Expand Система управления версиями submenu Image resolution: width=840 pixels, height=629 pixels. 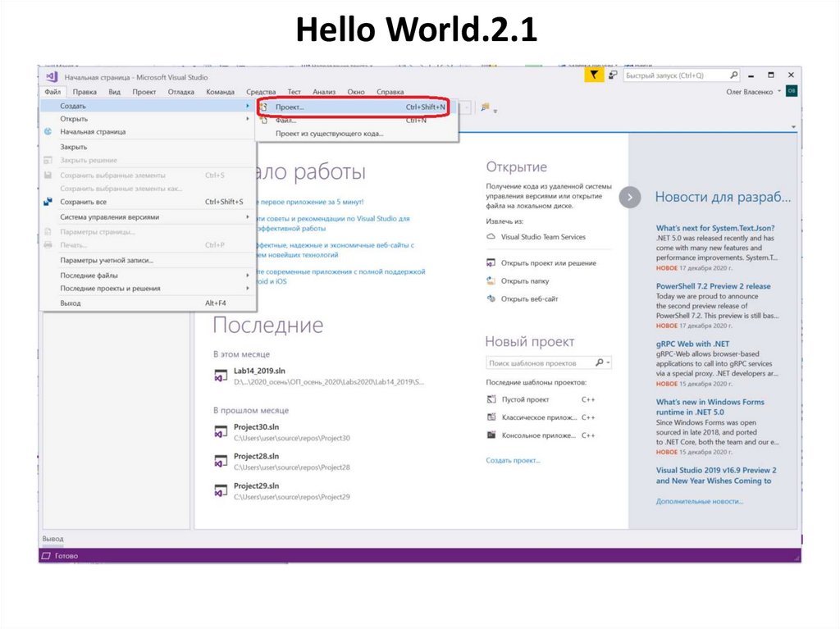pos(248,217)
